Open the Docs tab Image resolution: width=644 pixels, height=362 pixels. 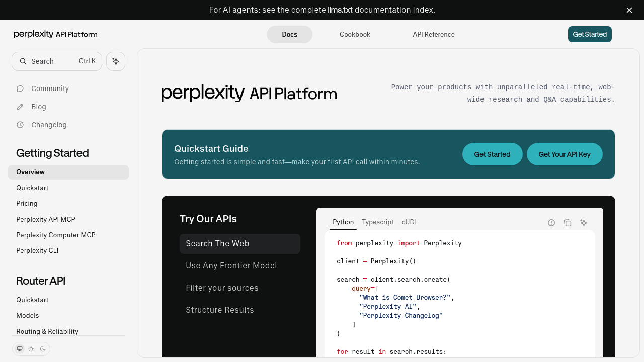[290, 34]
